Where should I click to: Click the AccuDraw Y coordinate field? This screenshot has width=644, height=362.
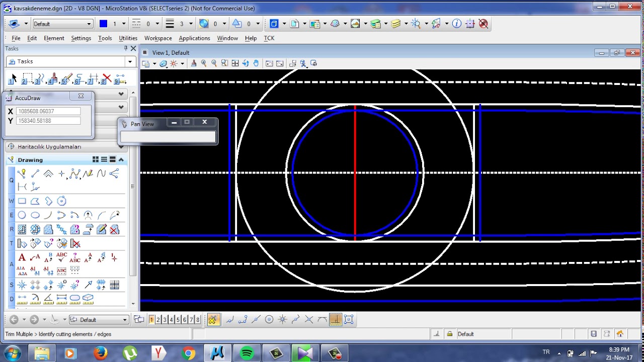48,121
